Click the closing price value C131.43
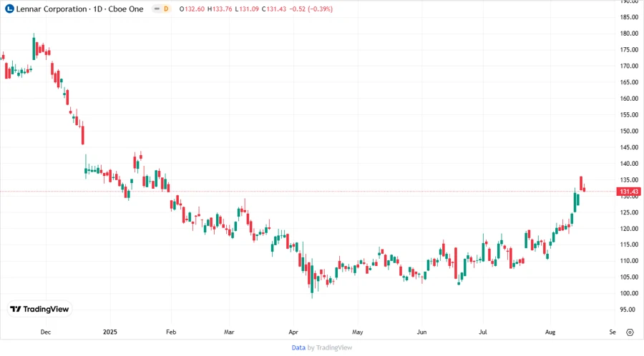Image resolution: width=644 pixels, height=356 pixels. pyautogui.click(x=275, y=9)
